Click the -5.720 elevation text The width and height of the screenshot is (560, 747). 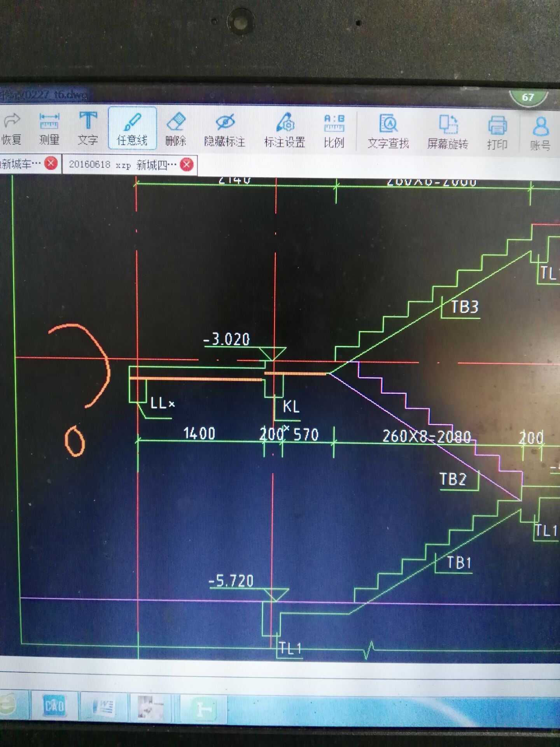coord(231,581)
